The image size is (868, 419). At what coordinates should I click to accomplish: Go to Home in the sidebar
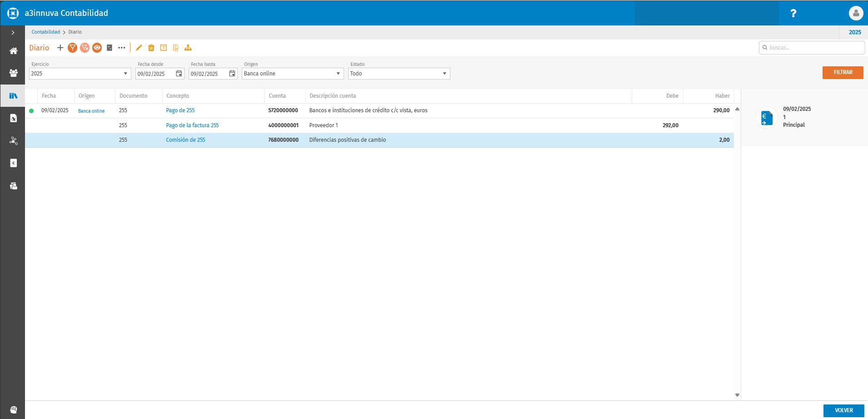click(14, 51)
